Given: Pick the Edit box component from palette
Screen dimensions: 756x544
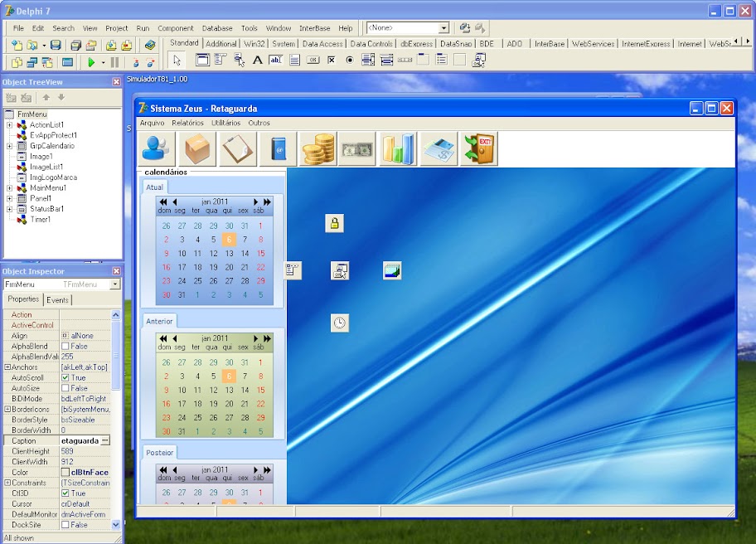Looking at the screenshot, I should pos(276,61).
